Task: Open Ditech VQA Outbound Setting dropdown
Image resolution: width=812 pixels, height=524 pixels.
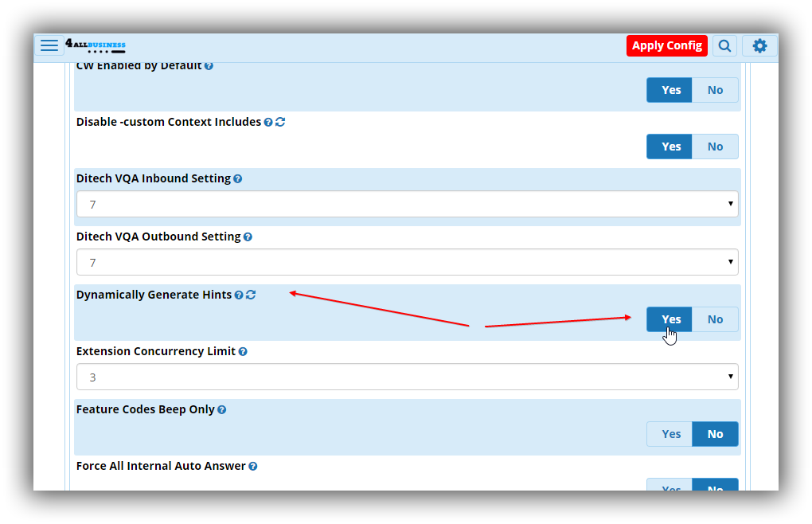Action: [x=407, y=262]
